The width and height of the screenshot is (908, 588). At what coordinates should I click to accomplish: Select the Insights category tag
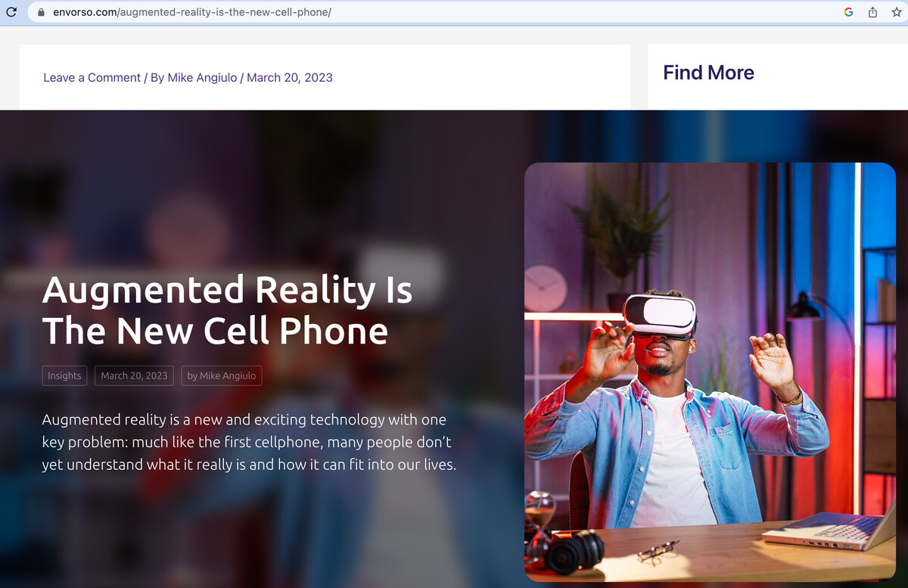pos(64,375)
